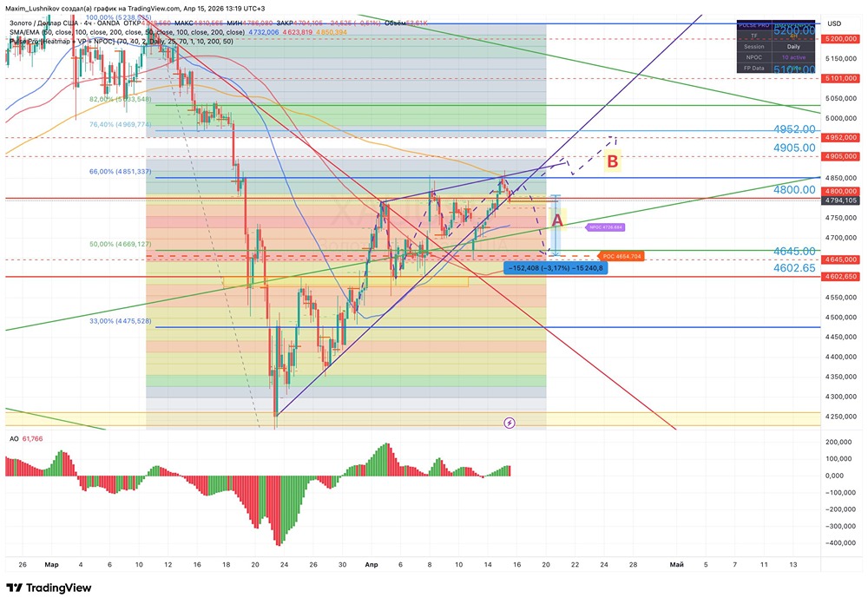
Task: Click the Золото / Доллар США symbol title
Action: 44,23
